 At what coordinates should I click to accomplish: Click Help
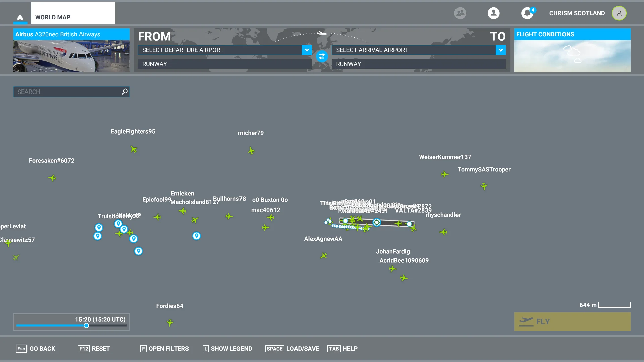pyautogui.click(x=342, y=349)
